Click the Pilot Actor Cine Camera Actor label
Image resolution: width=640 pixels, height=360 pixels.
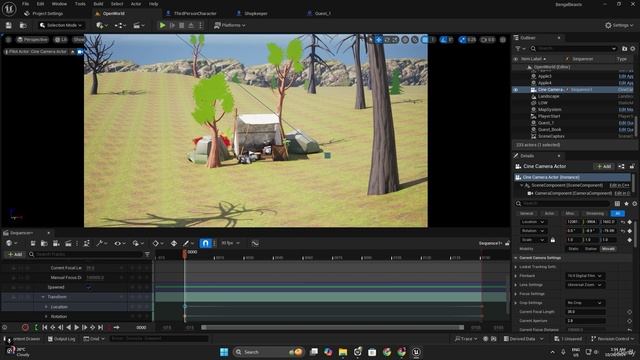[x=37, y=52]
